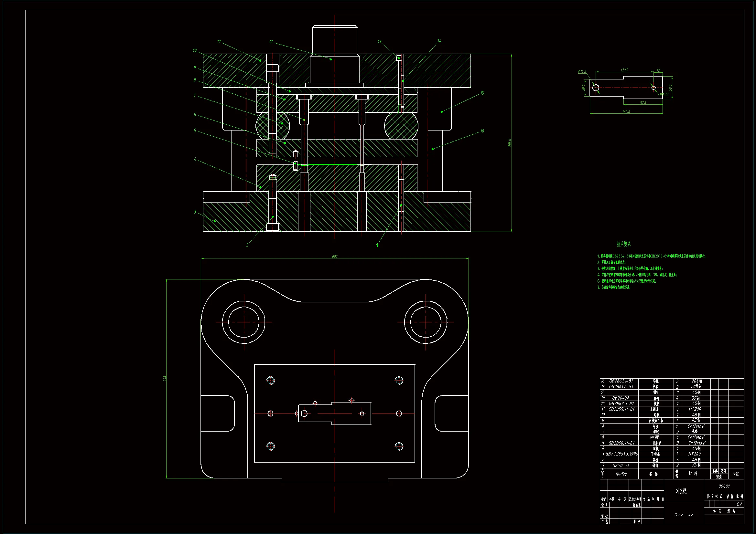
Task: Click the 129.8 dimension on workpiece detail
Action: (x=624, y=70)
